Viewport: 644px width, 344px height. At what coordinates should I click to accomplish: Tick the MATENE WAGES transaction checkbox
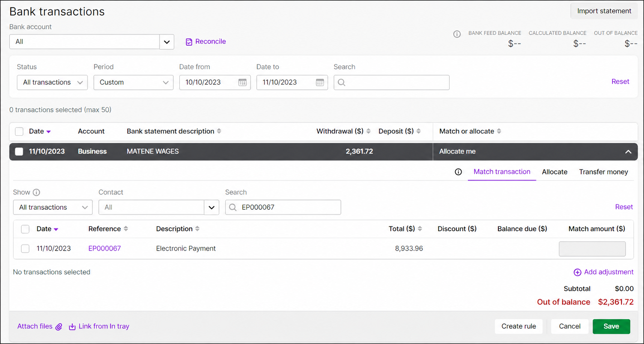[19, 152]
